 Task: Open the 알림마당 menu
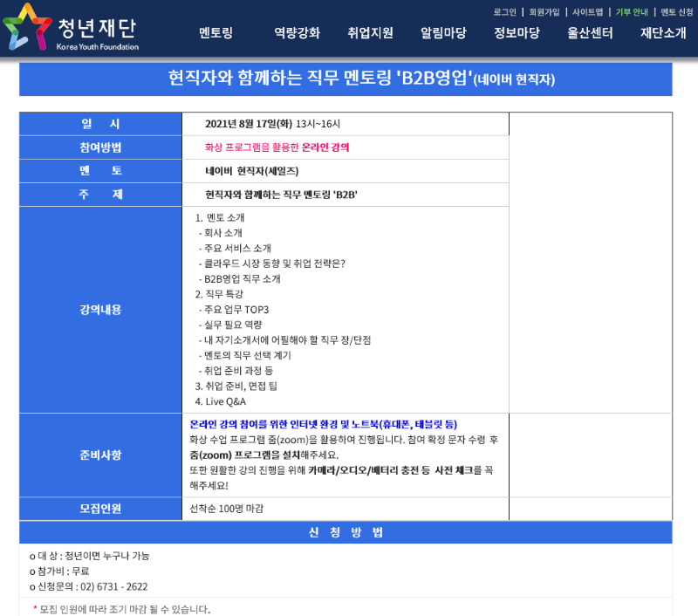click(443, 32)
